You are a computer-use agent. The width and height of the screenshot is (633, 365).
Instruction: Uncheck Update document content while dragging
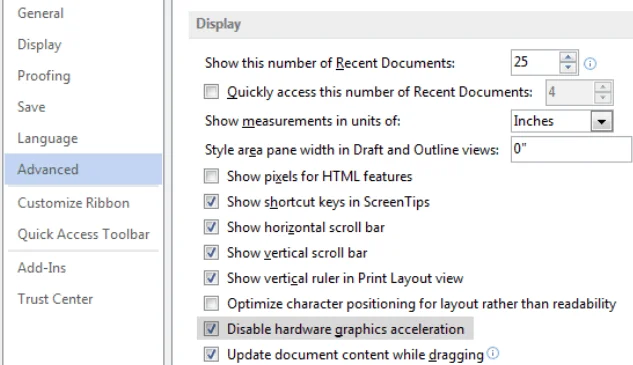coord(211,354)
